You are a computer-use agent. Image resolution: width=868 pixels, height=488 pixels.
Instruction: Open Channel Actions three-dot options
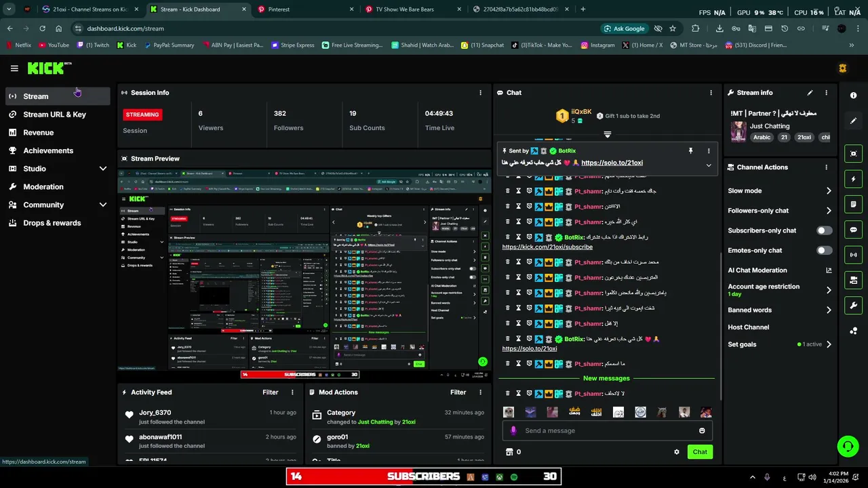[826, 167]
